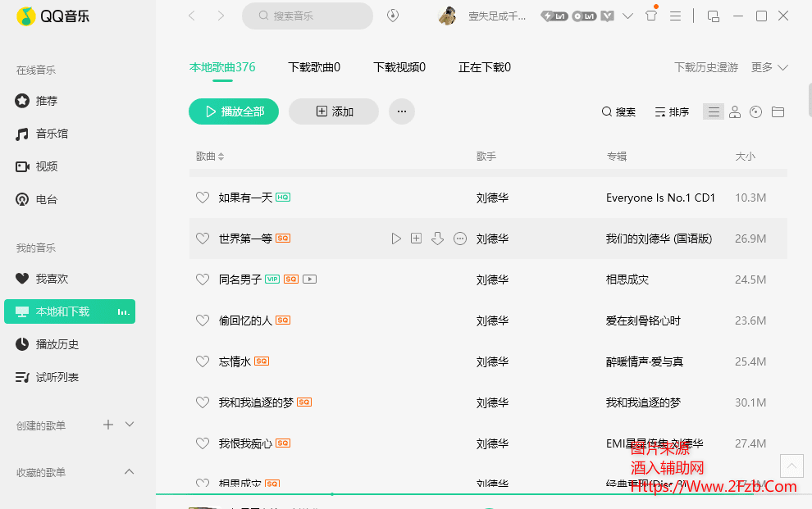Open the 正在下载 tab

pyautogui.click(x=485, y=67)
